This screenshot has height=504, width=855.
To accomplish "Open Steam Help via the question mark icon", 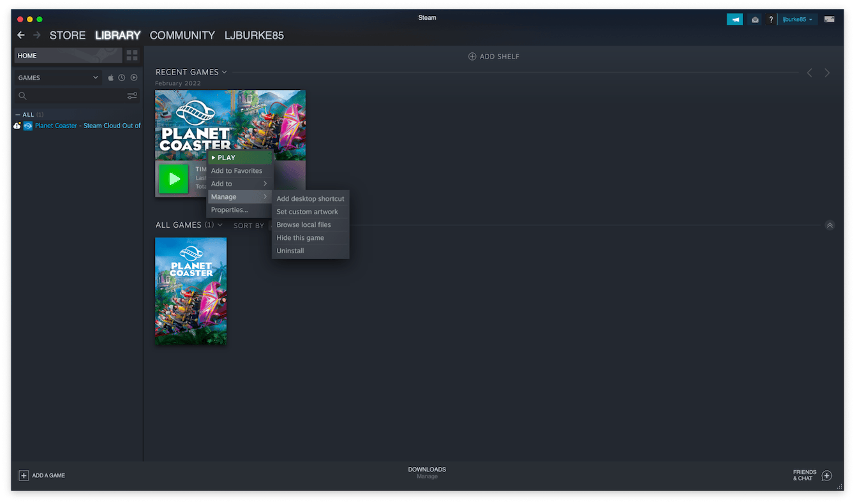I will pos(771,19).
